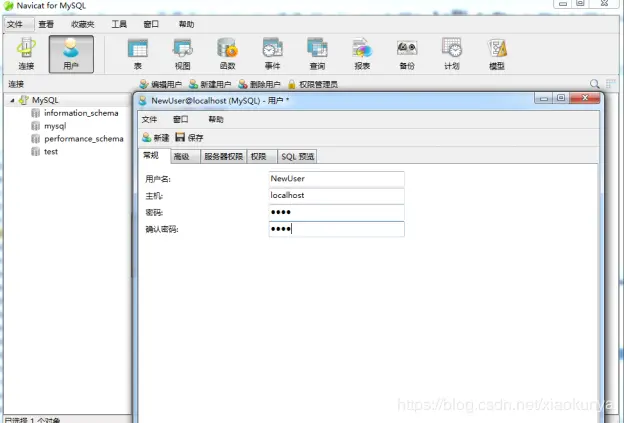Open 窗口 menu in user window

pyautogui.click(x=181, y=119)
